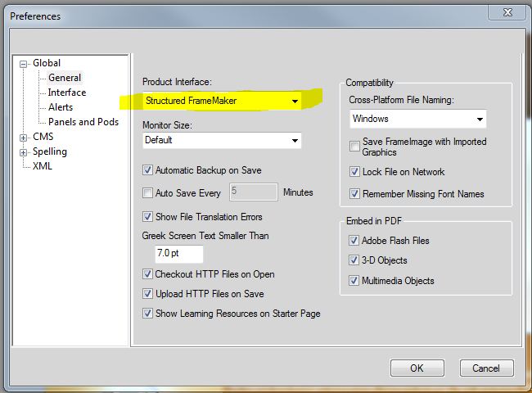The width and height of the screenshot is (532, 393).
Task: Collapse the Global tree node
Action: click(x=23, y=64)
